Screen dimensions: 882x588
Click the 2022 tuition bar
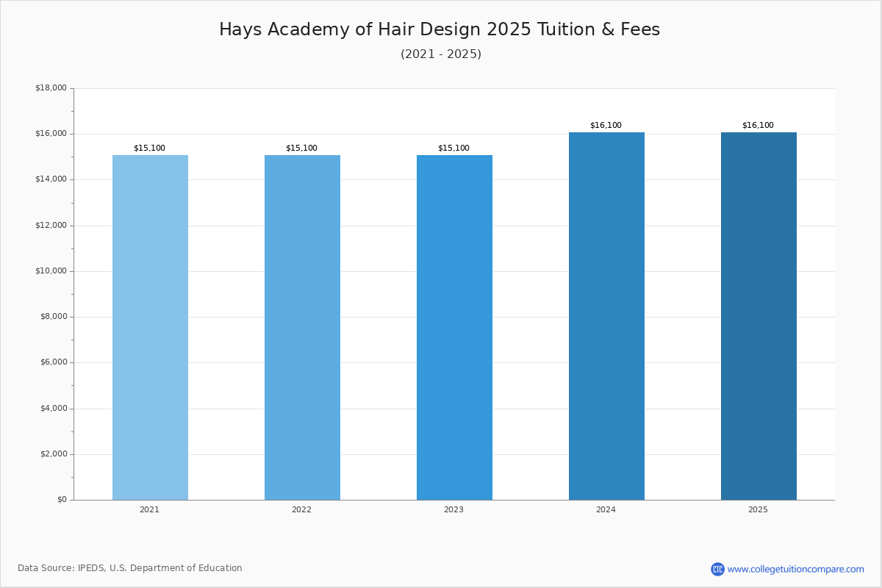click(302, 327)
